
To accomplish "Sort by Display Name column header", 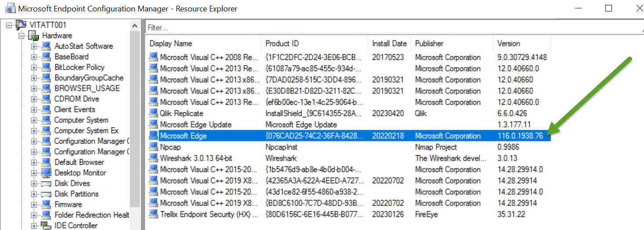I will coord(204,44).
